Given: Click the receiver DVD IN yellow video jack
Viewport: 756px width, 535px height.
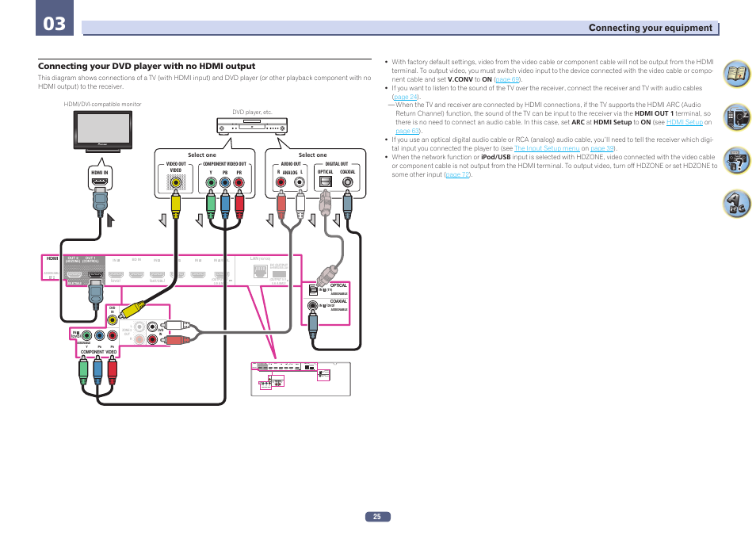Looking at the screenshot, I should (113, 319).
